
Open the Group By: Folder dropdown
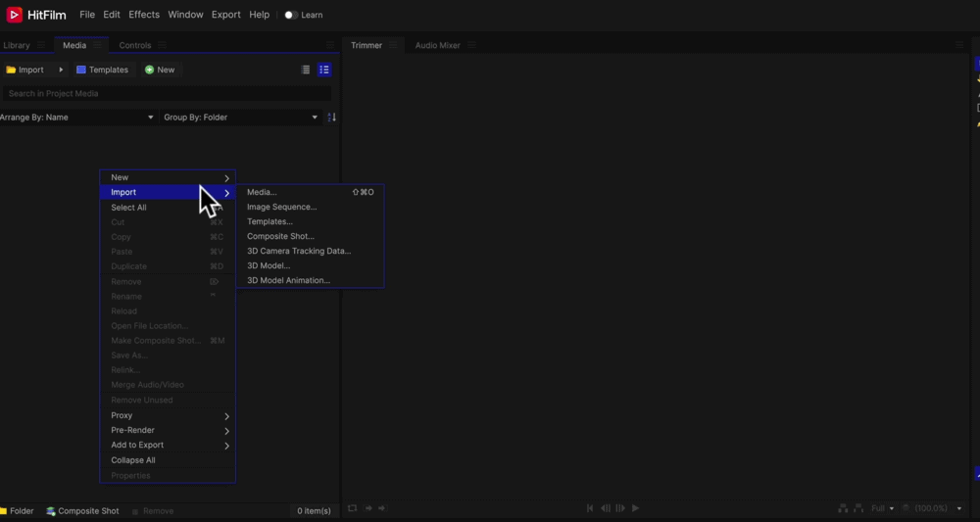[241, 118]
